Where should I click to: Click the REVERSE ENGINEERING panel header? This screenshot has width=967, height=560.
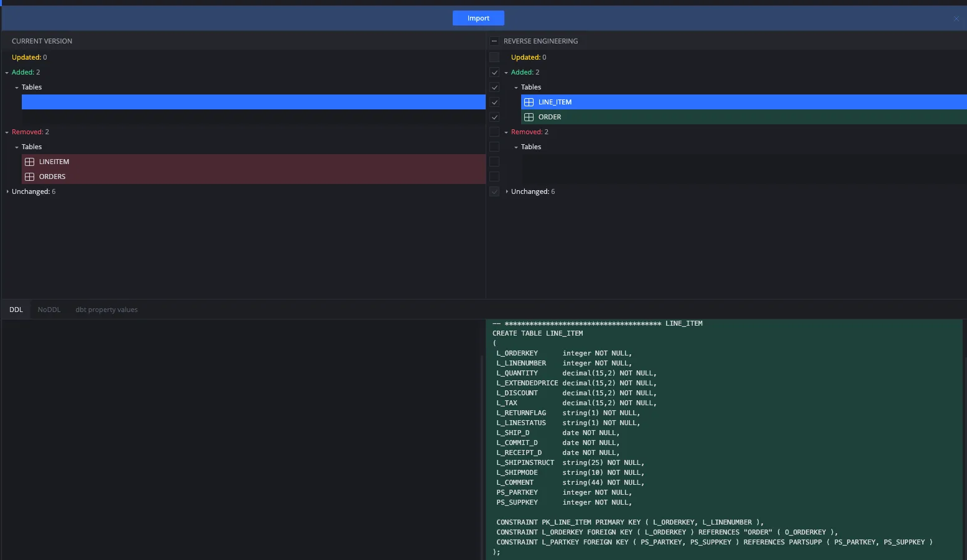540,41
